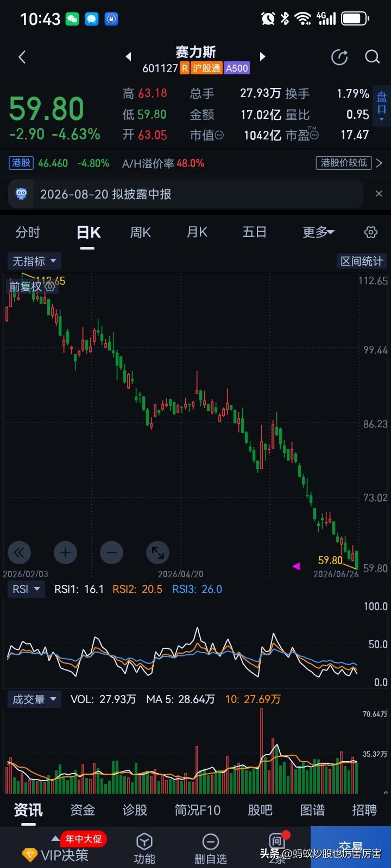This screenshot has height=868, width=391.
Task: Remove from watchlist via 删自选
Action: (x=211, y=847)
